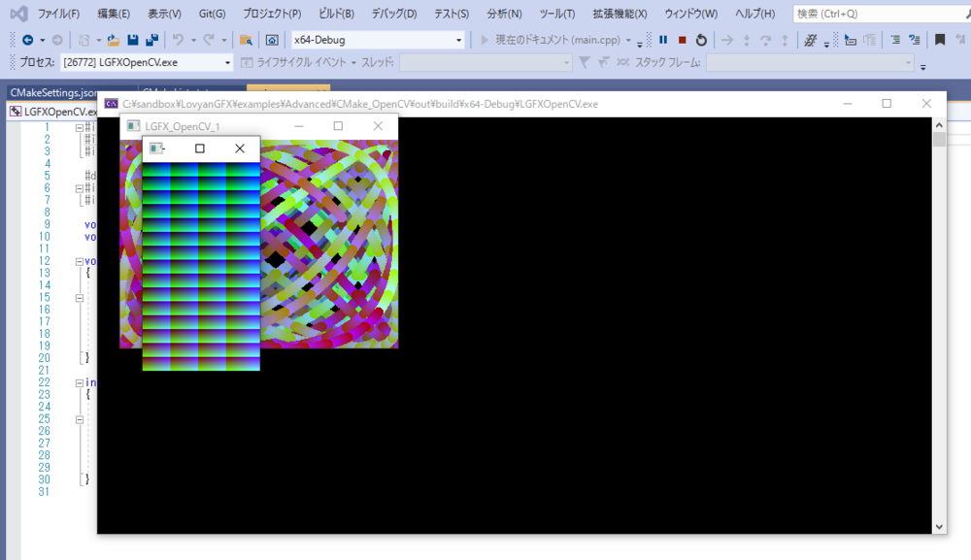Click the indent lines toolbar icon
This screenshot has height=560, width=971.
(895, 40)
